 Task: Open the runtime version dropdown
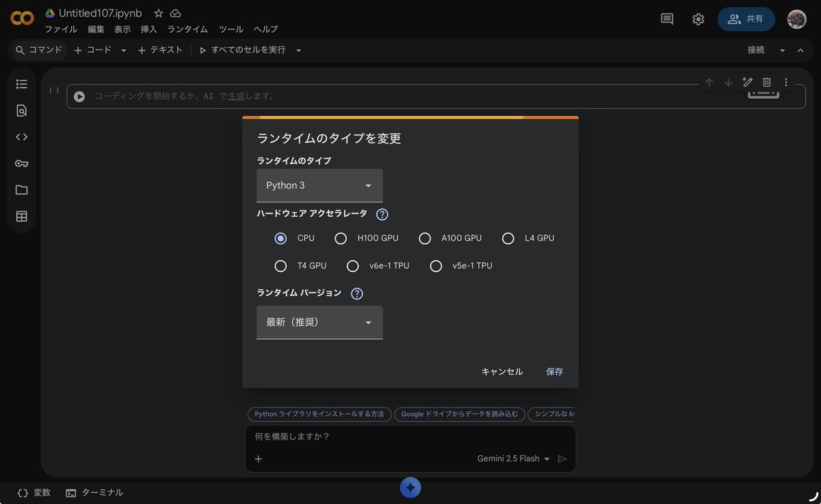[x=319, y=322]
